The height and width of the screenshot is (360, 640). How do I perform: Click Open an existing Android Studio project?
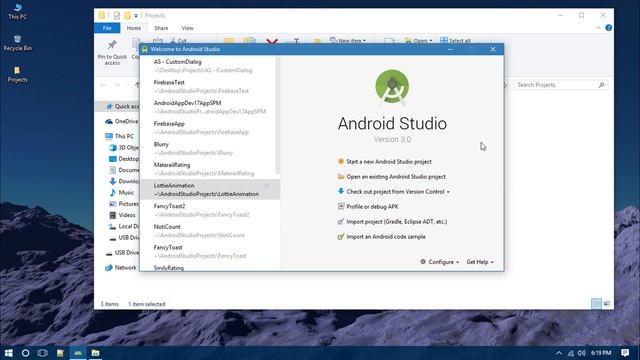point(396,177)
